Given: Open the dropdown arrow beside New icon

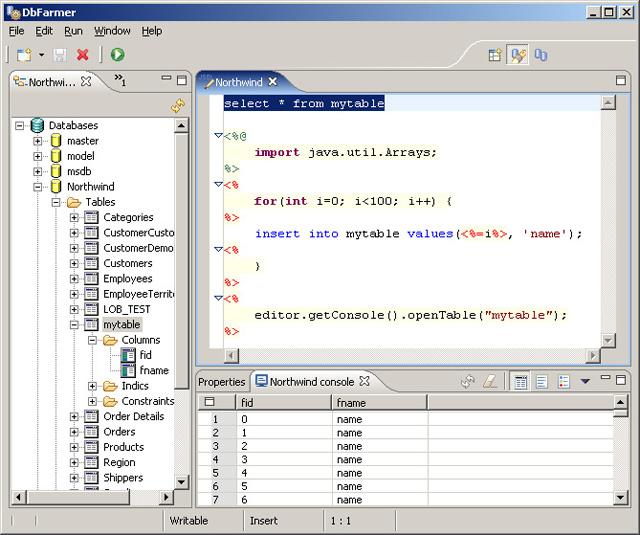Looking at the screenshot, I should coord(42,55).
